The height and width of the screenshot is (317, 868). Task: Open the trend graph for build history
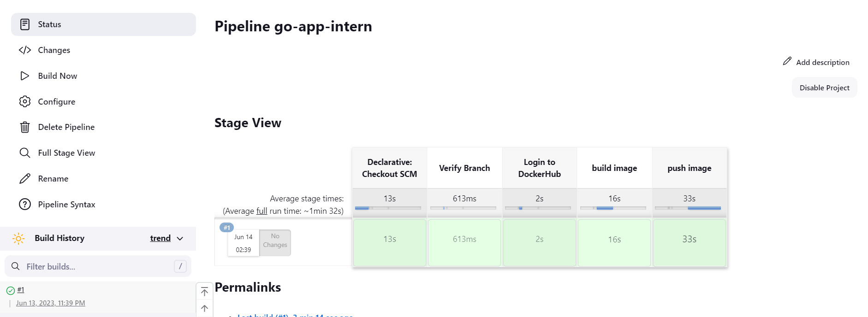(x=160, y=238)
